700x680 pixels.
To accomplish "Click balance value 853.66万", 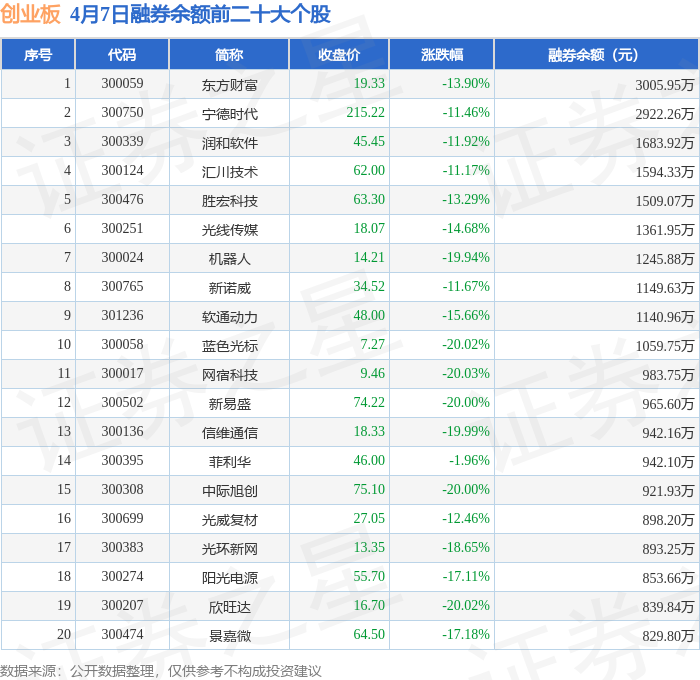I will [668, 578].
